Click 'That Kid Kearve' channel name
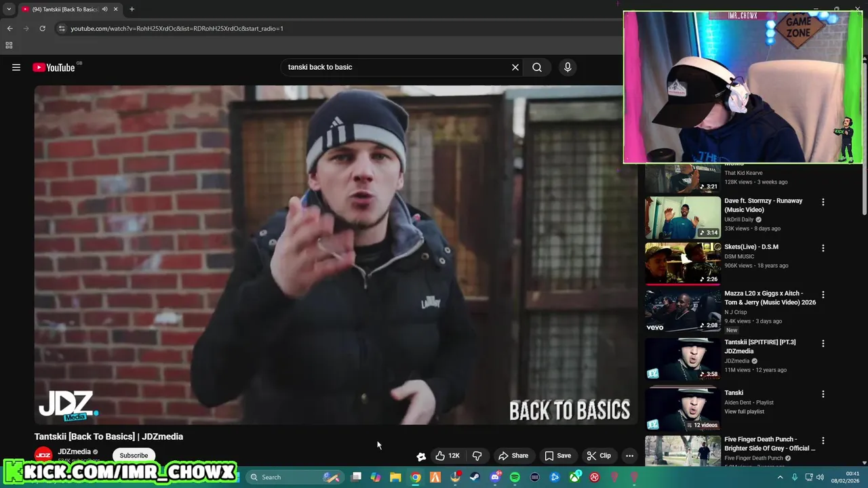The height and width of the screenshot is (488, 868). (743, 173)
